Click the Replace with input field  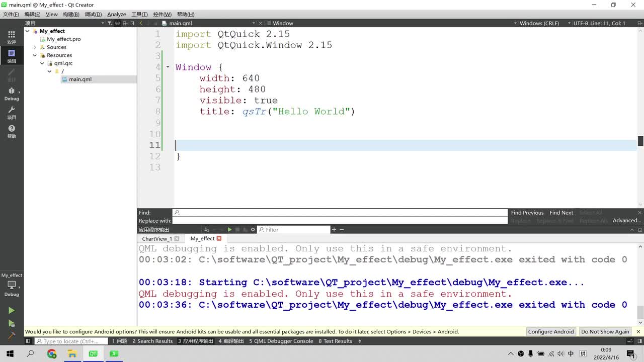coord(340,221)
